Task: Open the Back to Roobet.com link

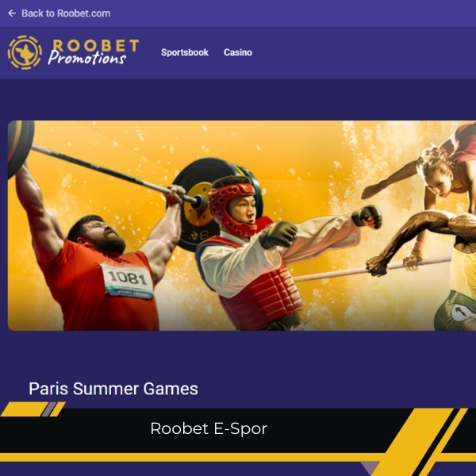Action: [66, 13]
